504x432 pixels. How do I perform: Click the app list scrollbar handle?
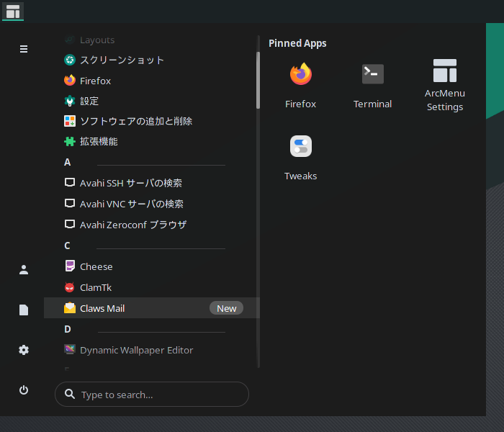coord(258,81)
